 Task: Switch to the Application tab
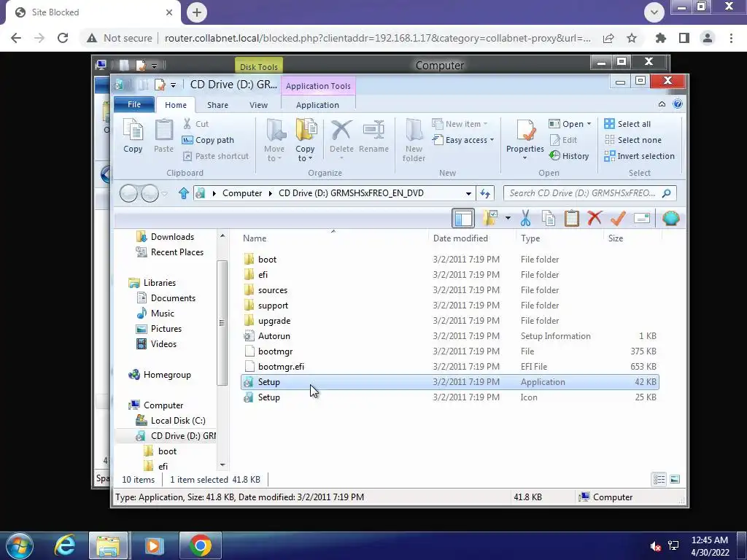(317, 105)
